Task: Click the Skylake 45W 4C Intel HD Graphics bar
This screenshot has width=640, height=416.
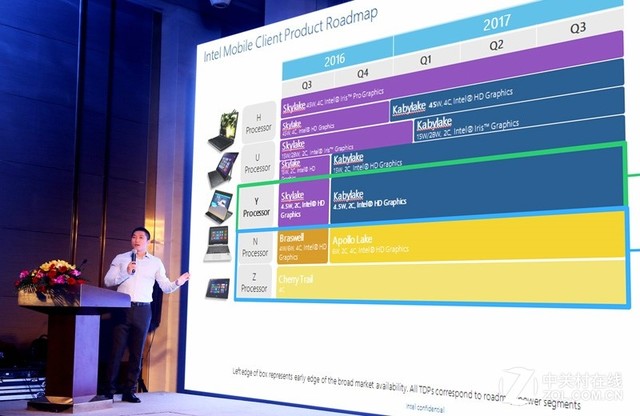Action: 335,118
